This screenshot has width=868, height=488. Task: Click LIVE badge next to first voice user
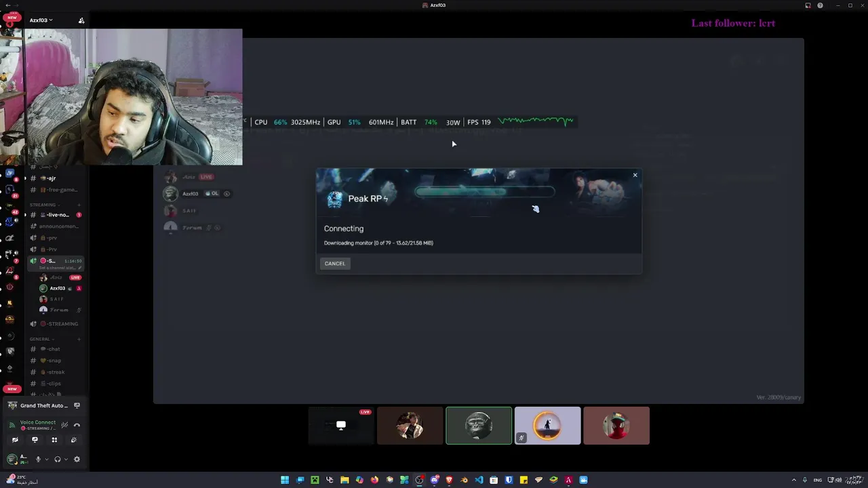[x=75, y=277]
